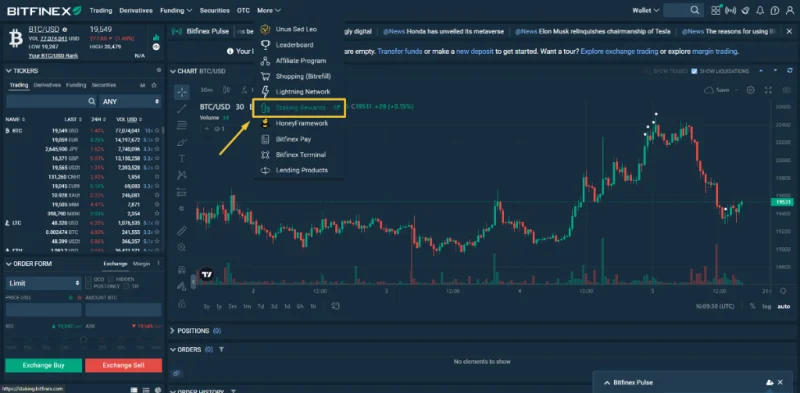Open the help icon in the header
Viewport: 800px width, 393px height.
(775, 10)
